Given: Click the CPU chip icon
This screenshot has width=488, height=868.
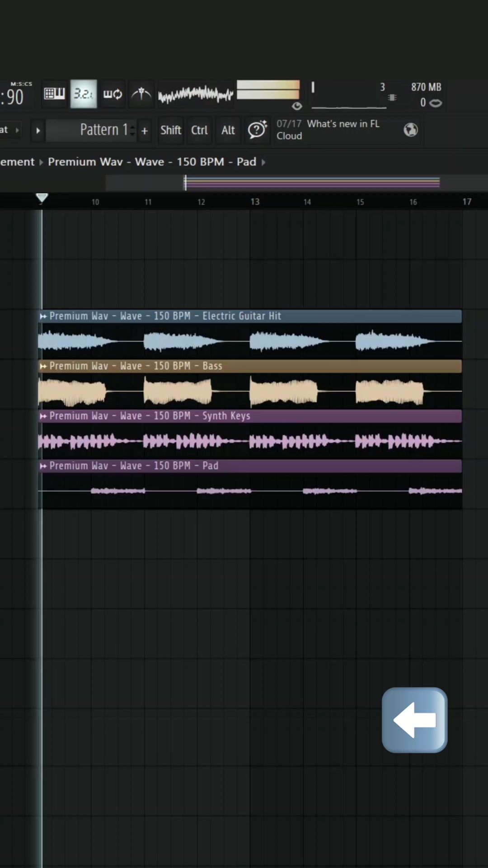Looking at the screenshot, I should point(392,98).
